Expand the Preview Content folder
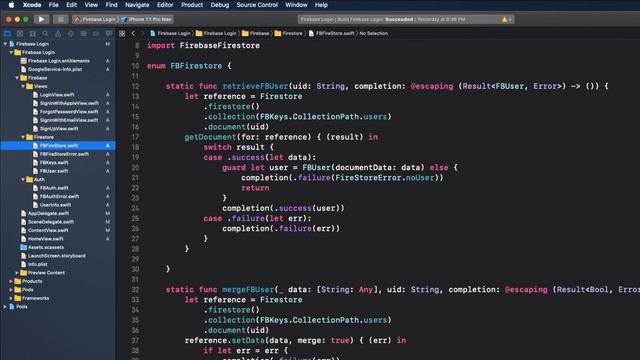Image resolution: width=640 pixels, height=360 pixels. point(17,273)
